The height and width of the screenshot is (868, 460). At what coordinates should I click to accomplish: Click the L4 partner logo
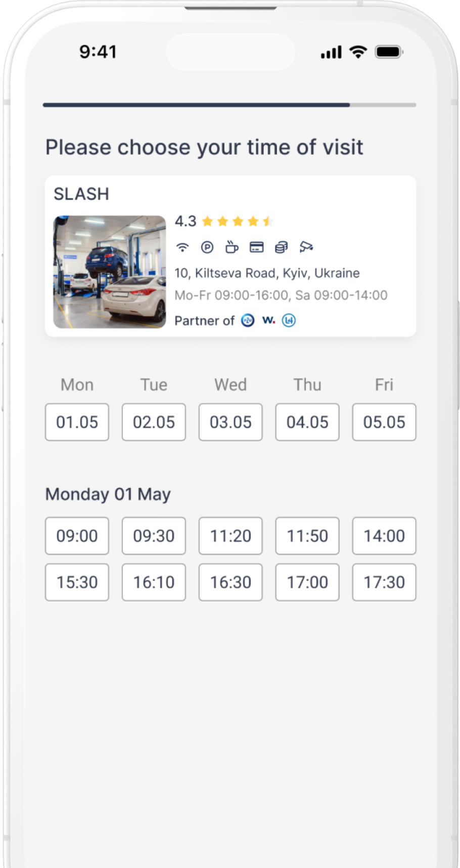click(289, 320)
